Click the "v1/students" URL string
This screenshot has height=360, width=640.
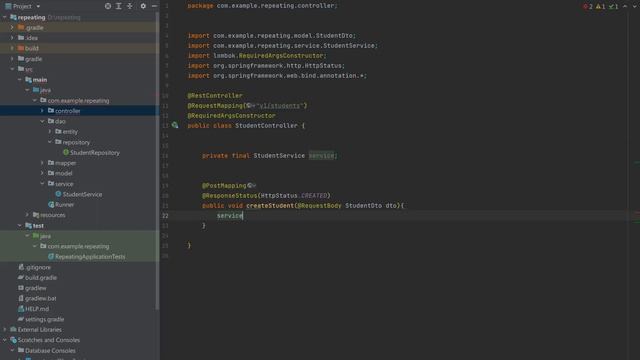click(x=280, y=106)
